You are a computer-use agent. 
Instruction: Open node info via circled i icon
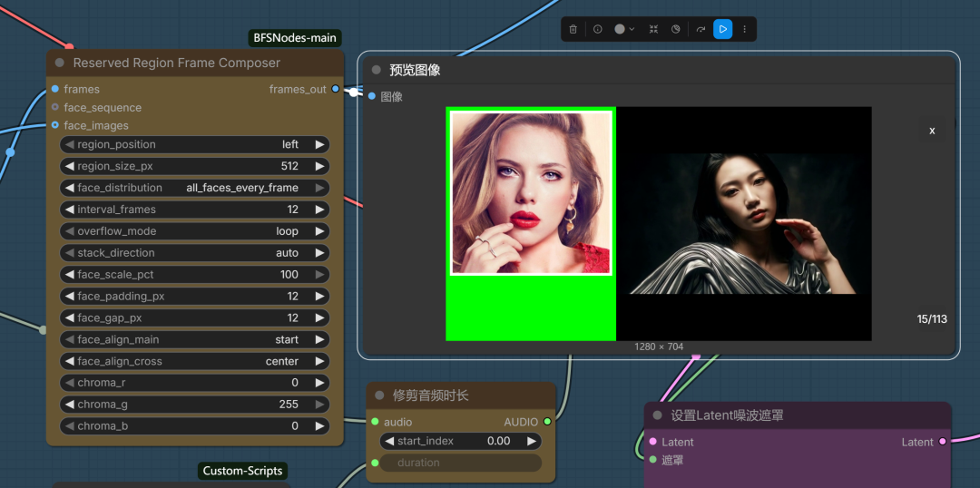tap(597, 29)
